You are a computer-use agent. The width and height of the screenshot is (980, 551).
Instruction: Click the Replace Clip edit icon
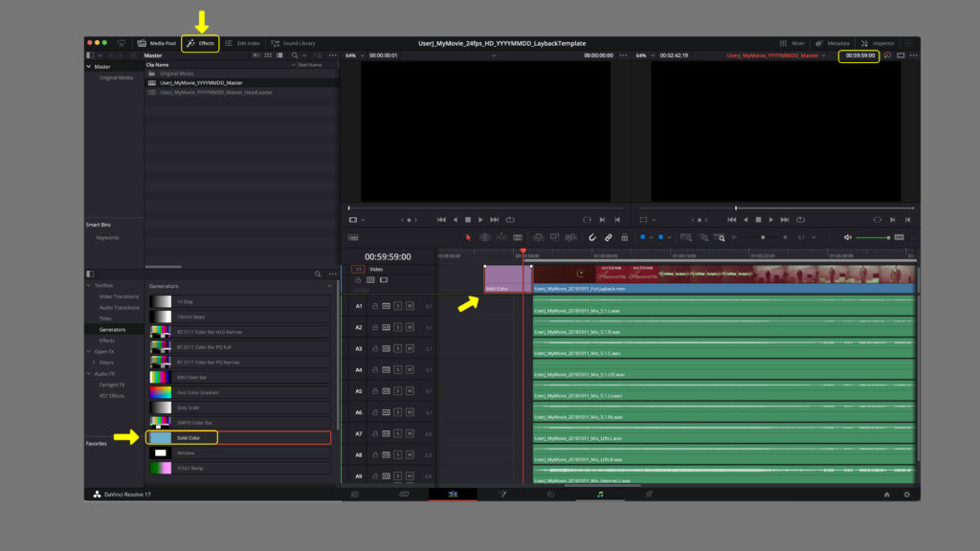[x=570, y=237]
